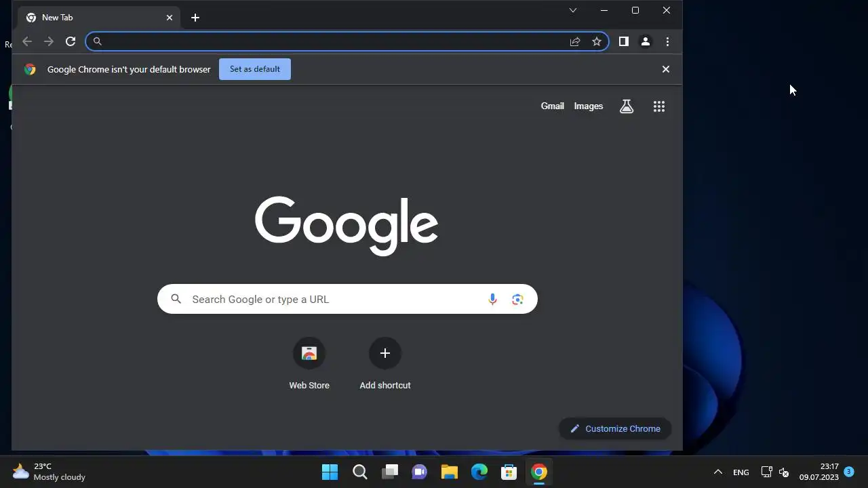The image size is (868, 488).
Task: Open the Teams Chat taskbar icon
Action: tap(420, 472)
